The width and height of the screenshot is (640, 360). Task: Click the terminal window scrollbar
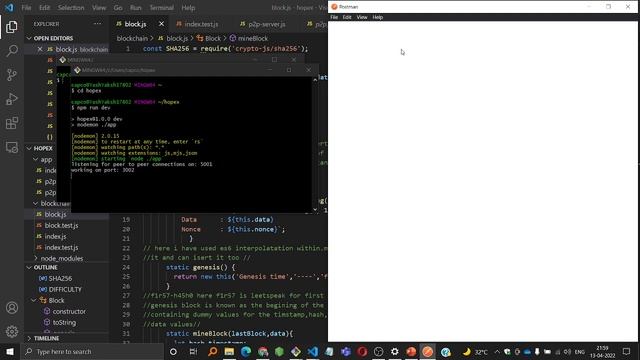315,144
